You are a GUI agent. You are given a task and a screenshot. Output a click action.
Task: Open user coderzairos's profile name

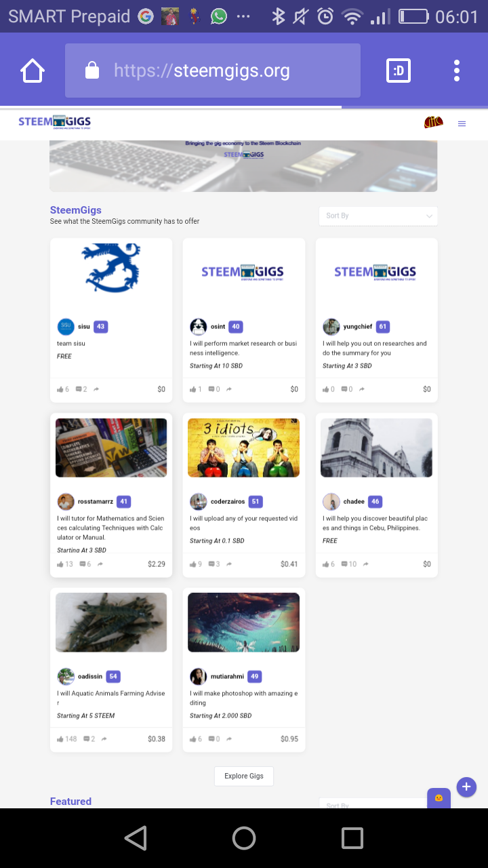pos(228,502)
